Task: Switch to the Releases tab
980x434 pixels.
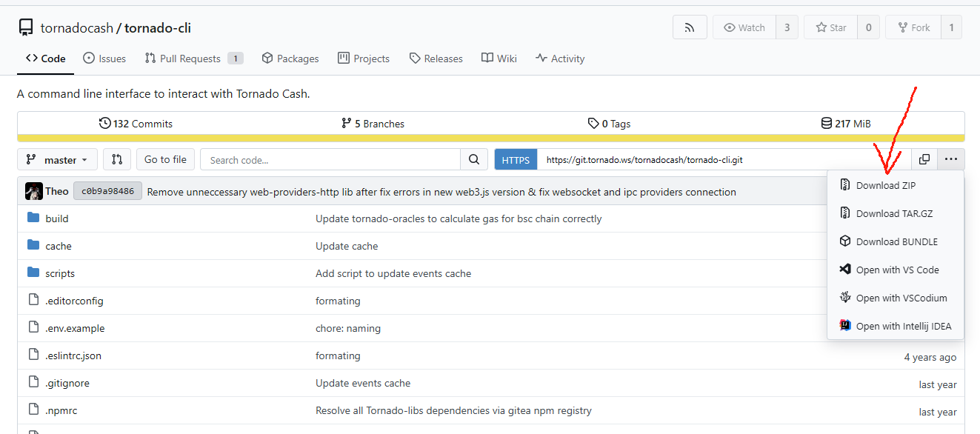Action: (436, 59)
